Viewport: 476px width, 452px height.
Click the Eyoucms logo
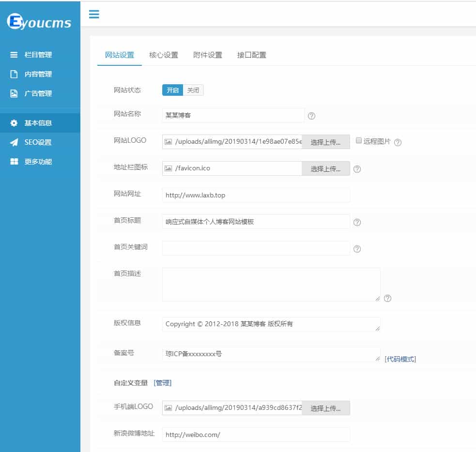(x=39, y=22)
